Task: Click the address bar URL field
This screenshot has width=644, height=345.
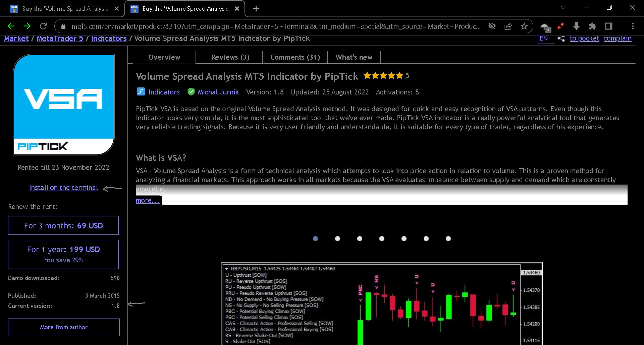Action: coord(276,26)
